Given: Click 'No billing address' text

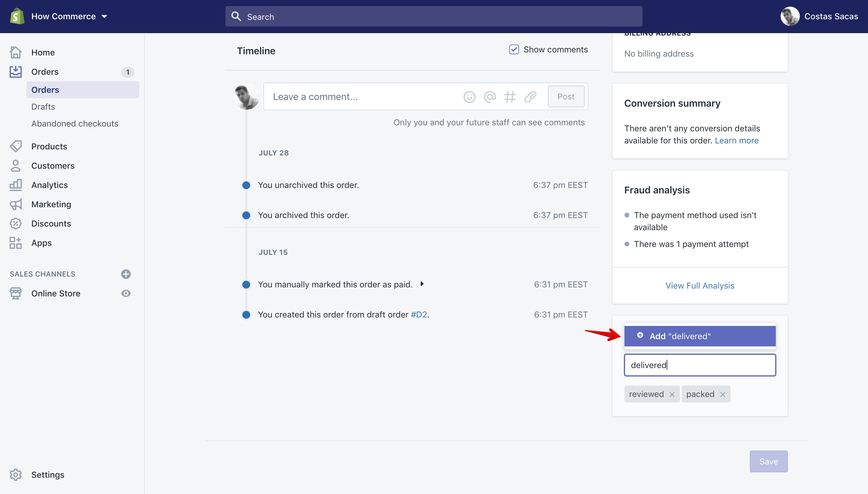Looking at the screenshot, I should pyautogui.click(x=659, y=54).
